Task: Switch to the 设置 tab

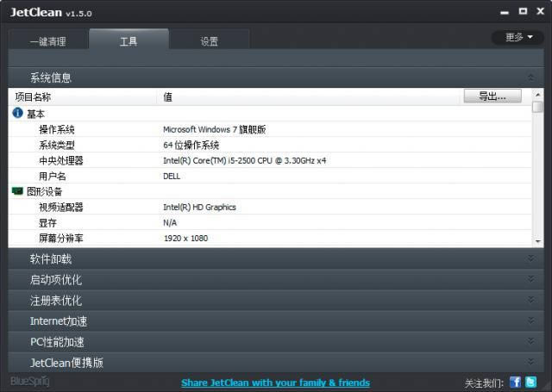Action: [x=209, y=40]
